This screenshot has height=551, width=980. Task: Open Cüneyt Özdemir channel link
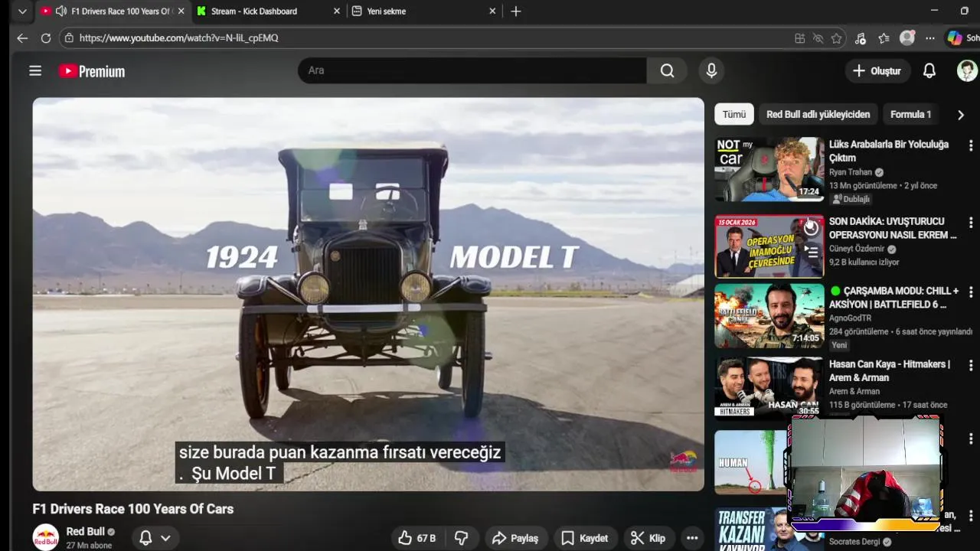click(857, 249)
